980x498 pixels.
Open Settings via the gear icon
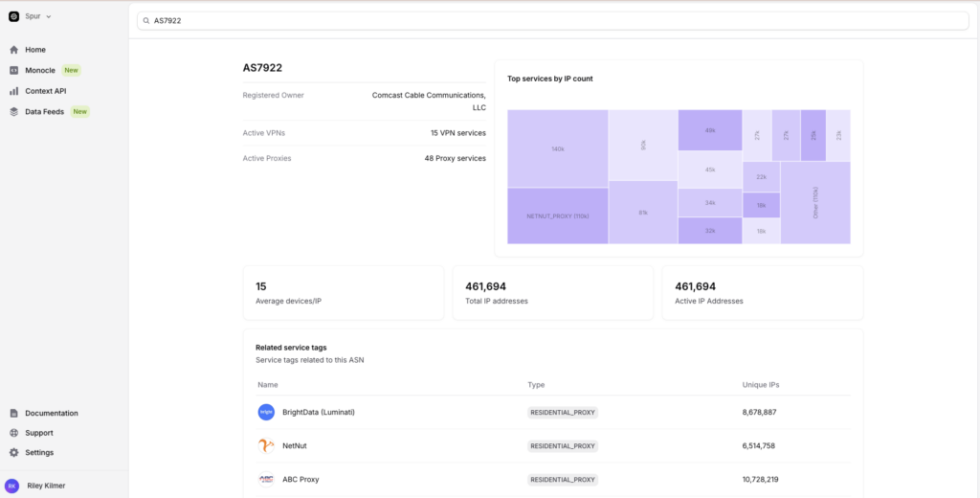pyautogui.click(x=14, y=452)
